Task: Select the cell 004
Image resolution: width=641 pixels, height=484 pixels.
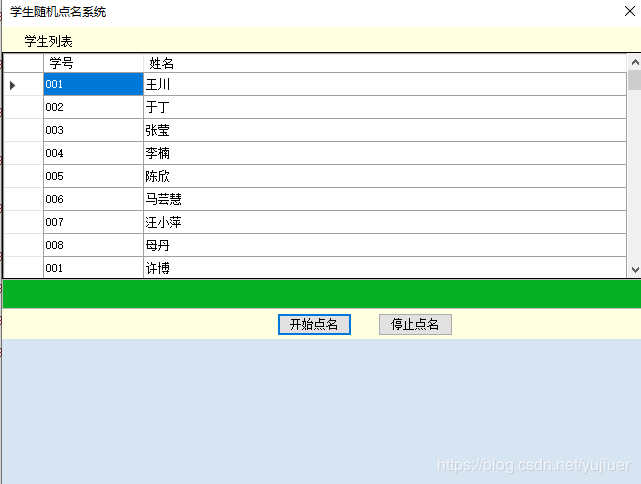Action: tap(93, 153)
